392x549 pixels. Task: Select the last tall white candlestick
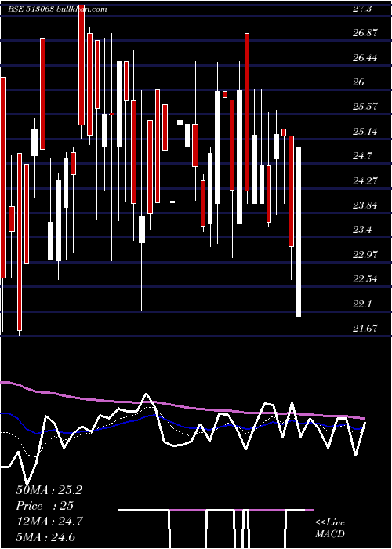[299, 232]
